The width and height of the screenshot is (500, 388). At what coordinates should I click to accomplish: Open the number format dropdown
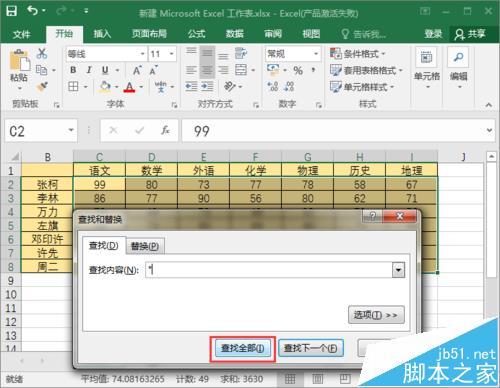(315, 54)
